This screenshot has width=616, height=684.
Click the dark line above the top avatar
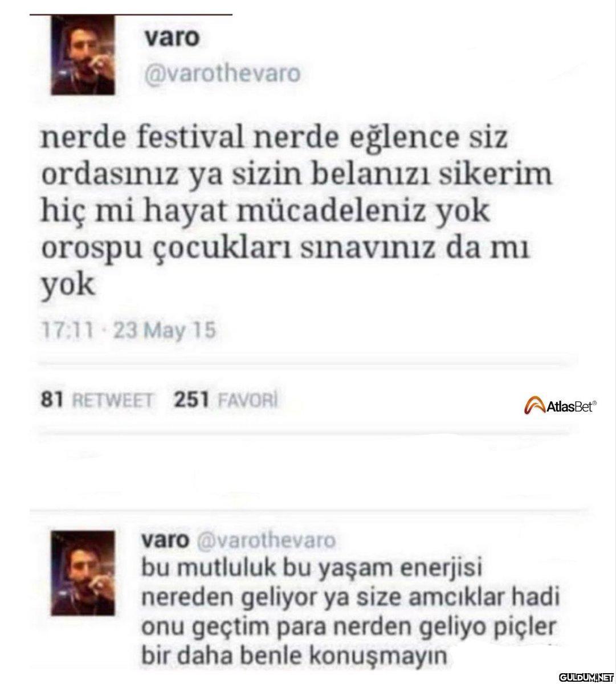pyautogui.click(x=131, y=14)
